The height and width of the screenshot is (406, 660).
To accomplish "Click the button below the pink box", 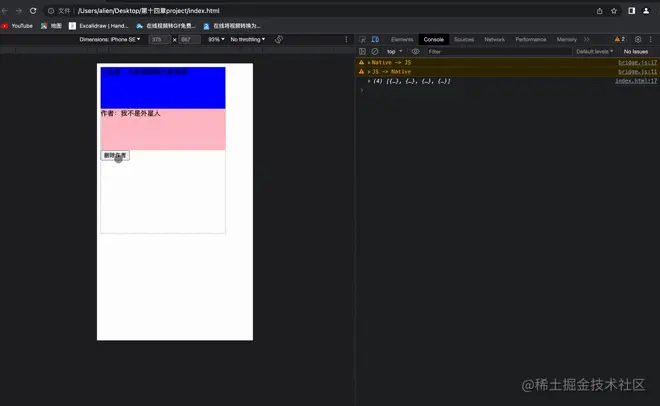I will pyautogui.click(x=115, y=156).
